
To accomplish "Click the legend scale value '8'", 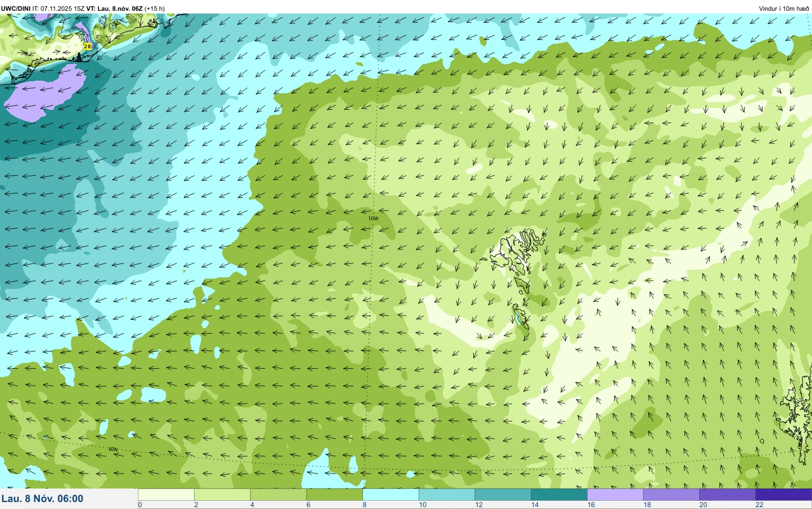I will 364,505.
